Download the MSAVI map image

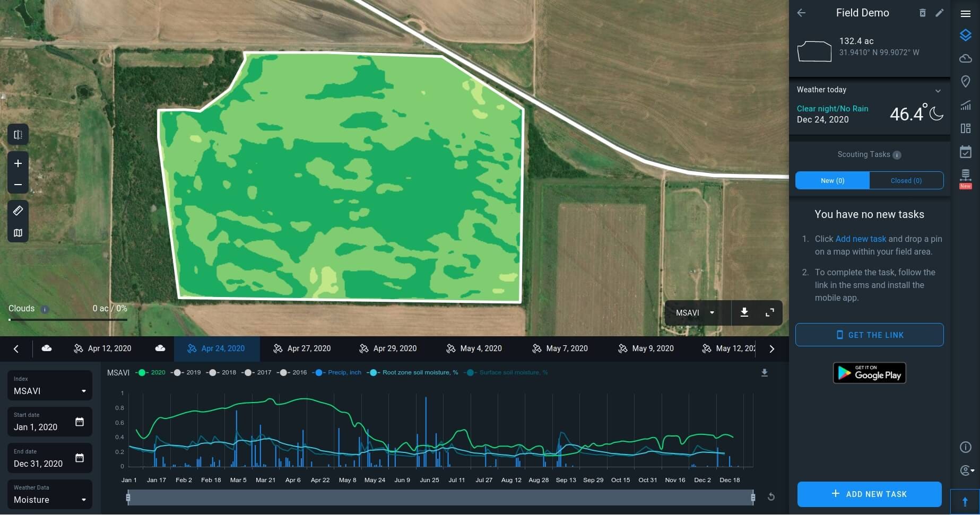(x=744, y=312)
